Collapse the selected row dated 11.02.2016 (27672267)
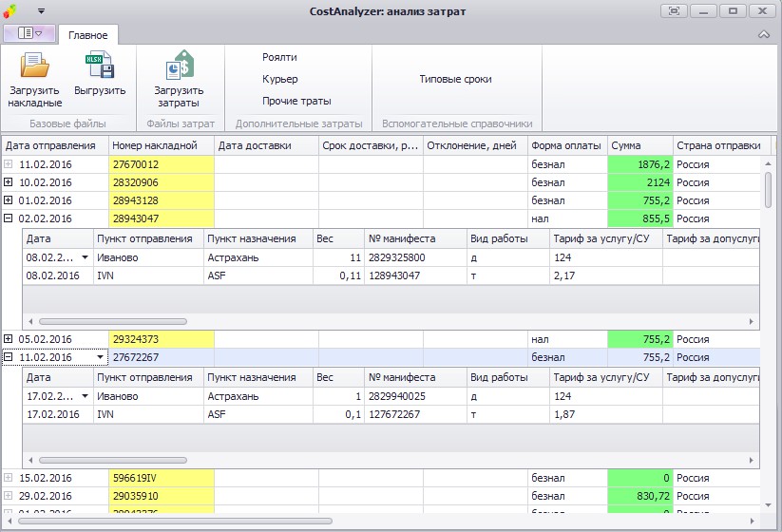This screenshot has width=782, height=532. [9, 357]
